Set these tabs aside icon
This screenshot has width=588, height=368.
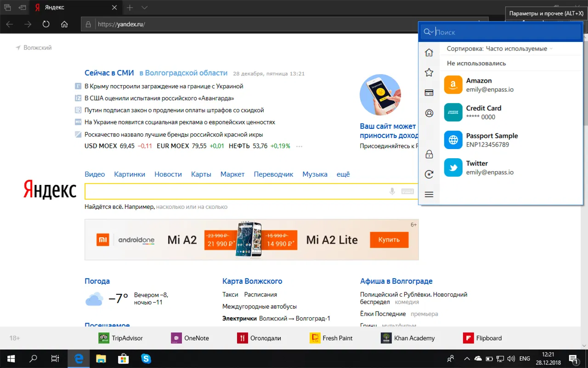click(x=22, y=8)
